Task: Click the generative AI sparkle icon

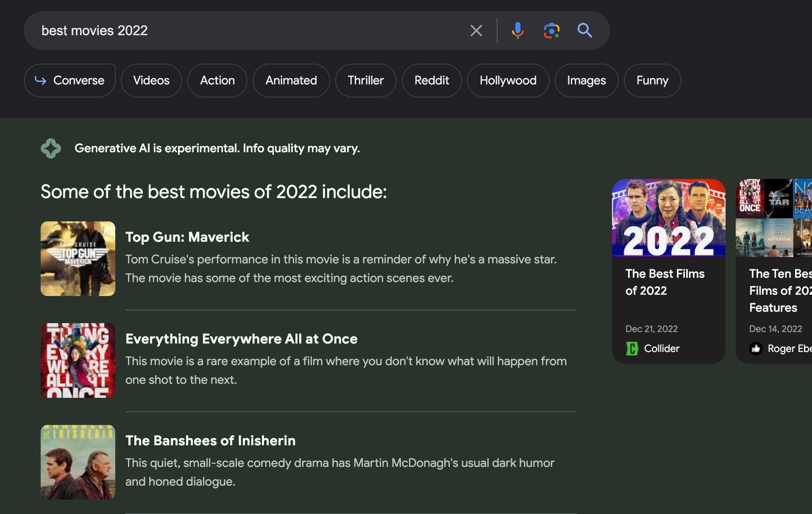Action: pyautogui.click(x=51, y=148)
